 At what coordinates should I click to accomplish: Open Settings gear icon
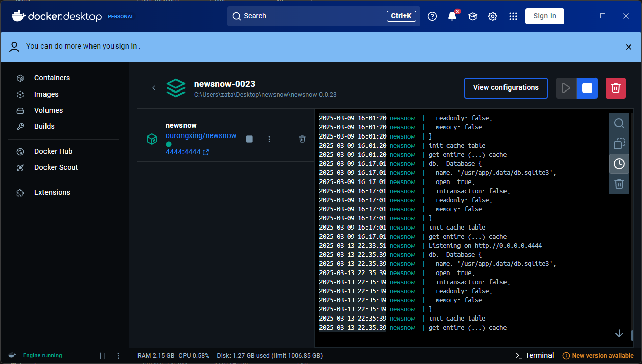(x=493, y=16)
